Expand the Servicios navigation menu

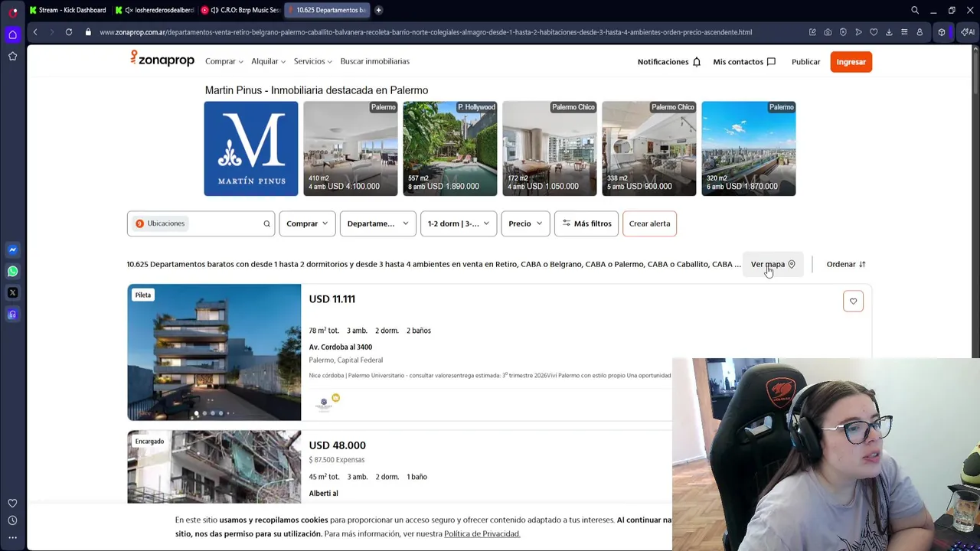click(x=312, y=61)
